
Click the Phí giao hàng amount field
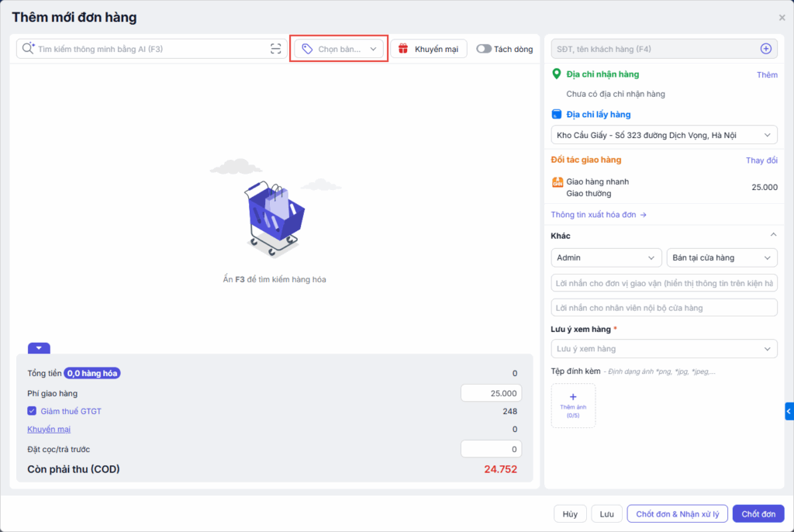[x=491, y=393]
